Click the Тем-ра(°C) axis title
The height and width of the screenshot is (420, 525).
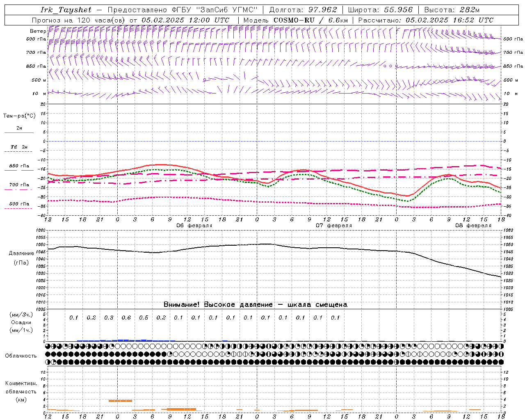[19, 116]
